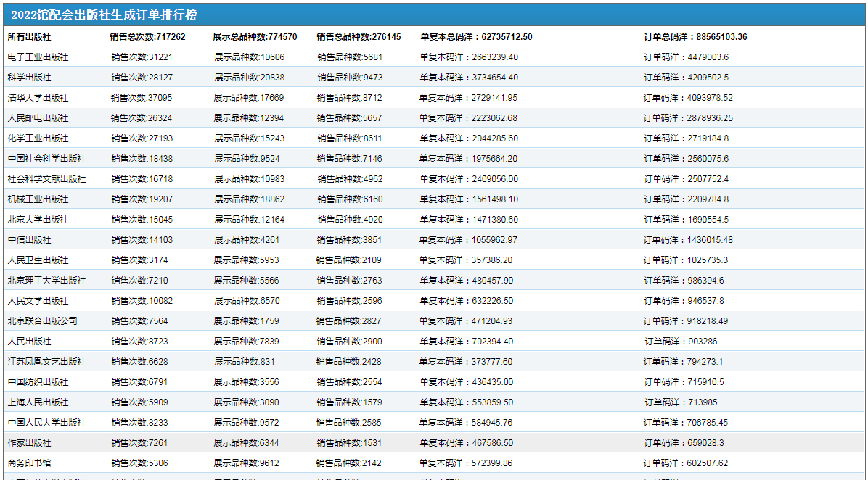Click the 电子工业出版社 publisher name
The image size is (868, 480).
(x=38, y=57)
